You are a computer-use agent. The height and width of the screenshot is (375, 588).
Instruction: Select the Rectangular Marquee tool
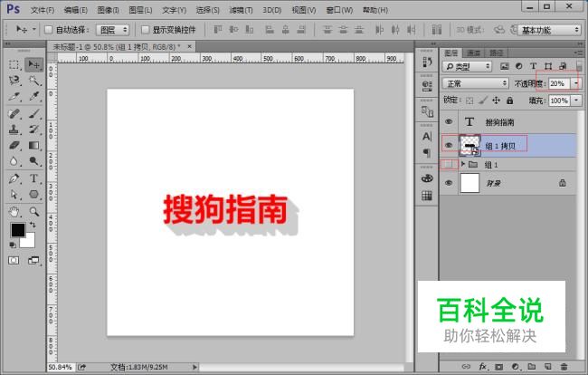click(x=14, y=64)
